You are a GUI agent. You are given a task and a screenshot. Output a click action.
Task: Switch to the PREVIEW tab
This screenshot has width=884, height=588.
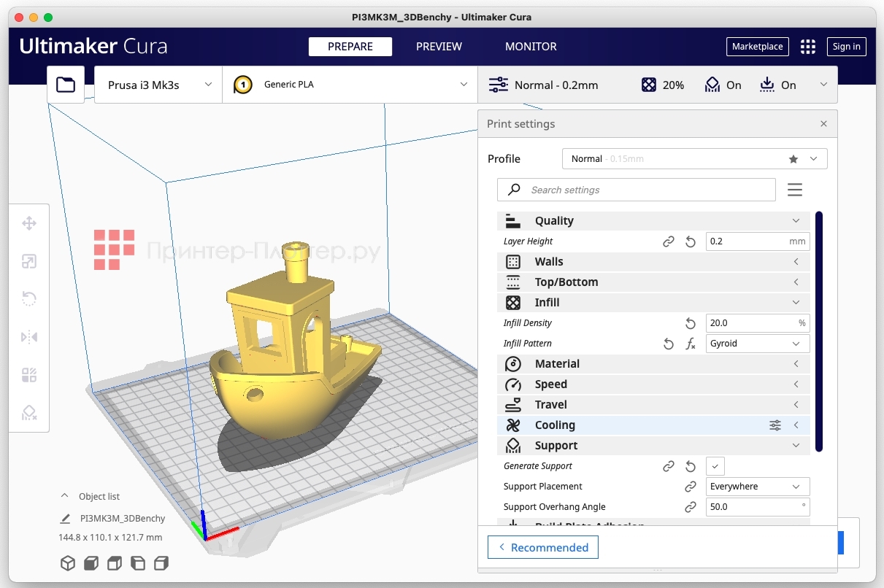point(439,46)
